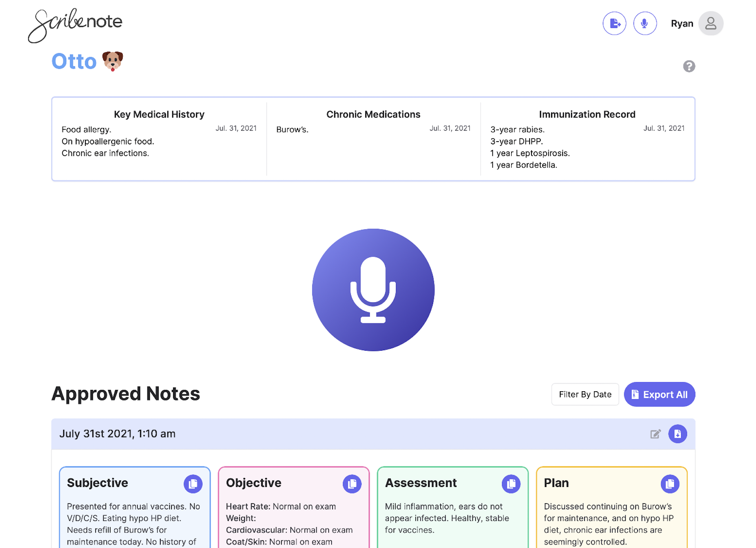Screen dimensions: 756x548
Task: Click the Ryan username
Action: [x=682, y=24]
